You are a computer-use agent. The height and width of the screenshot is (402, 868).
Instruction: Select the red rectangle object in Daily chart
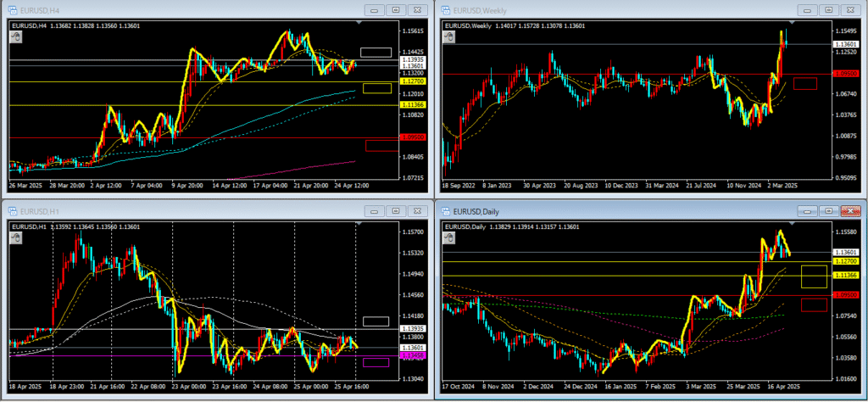tap(814, 305)
